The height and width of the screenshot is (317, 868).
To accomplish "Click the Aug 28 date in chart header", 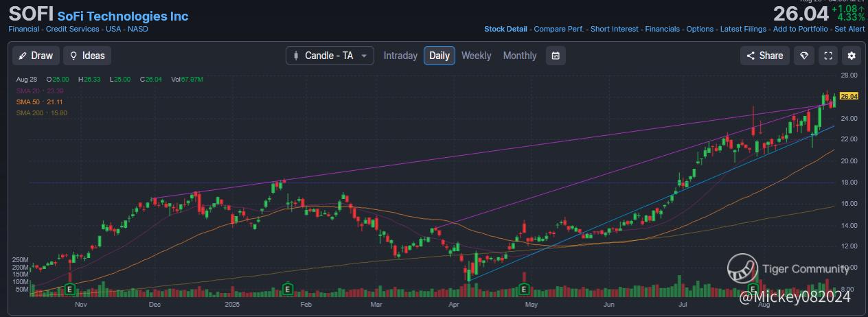I will [x=26, y=80].
